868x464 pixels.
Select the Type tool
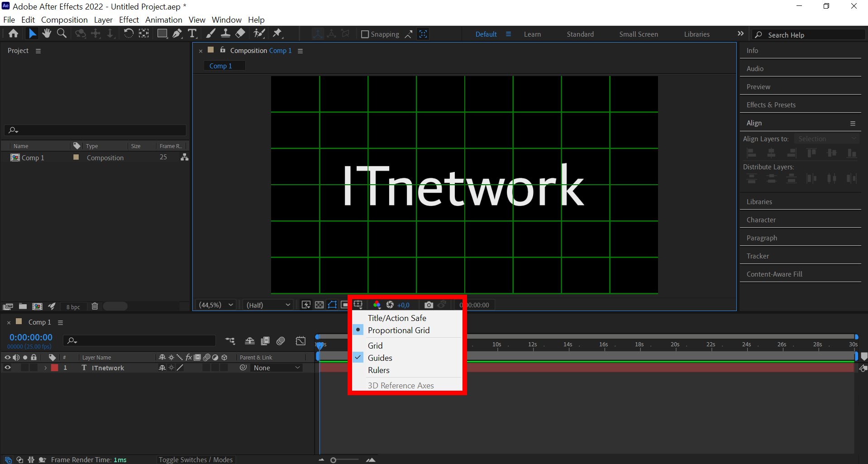(192, 33)
